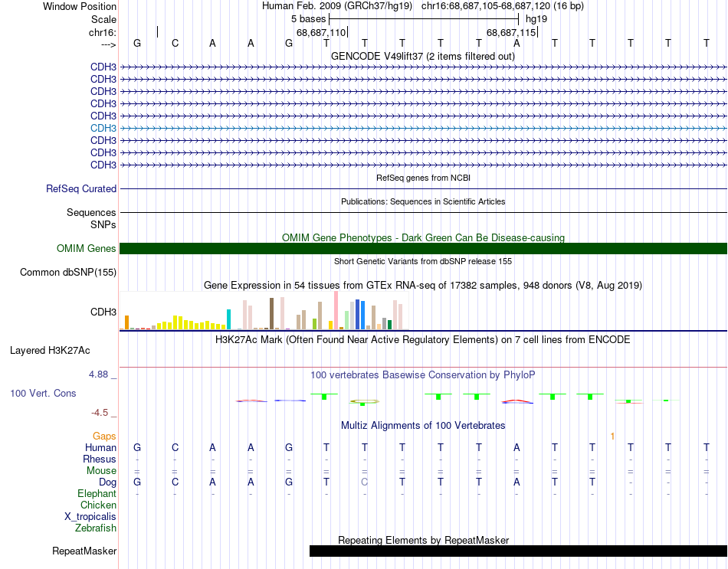Screen dimensions: 728x569
Task: Click the OMIM Genes track label
Action: pyautogui.click(x=87, y=248)
